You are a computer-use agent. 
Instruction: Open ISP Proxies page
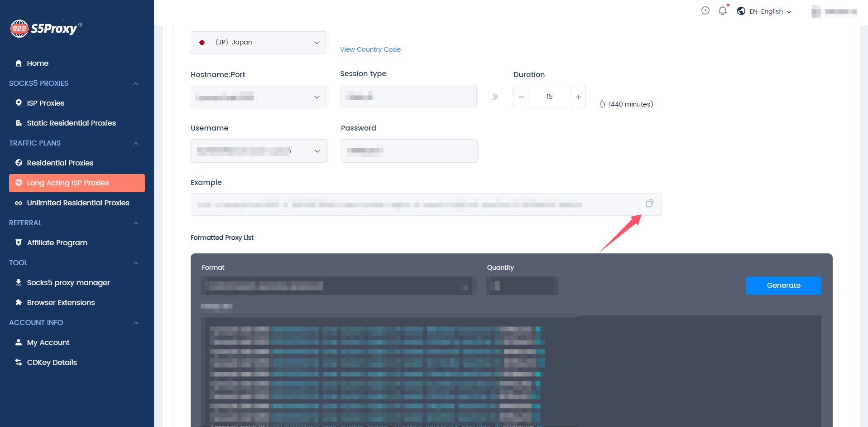click(x=77, y=103)
